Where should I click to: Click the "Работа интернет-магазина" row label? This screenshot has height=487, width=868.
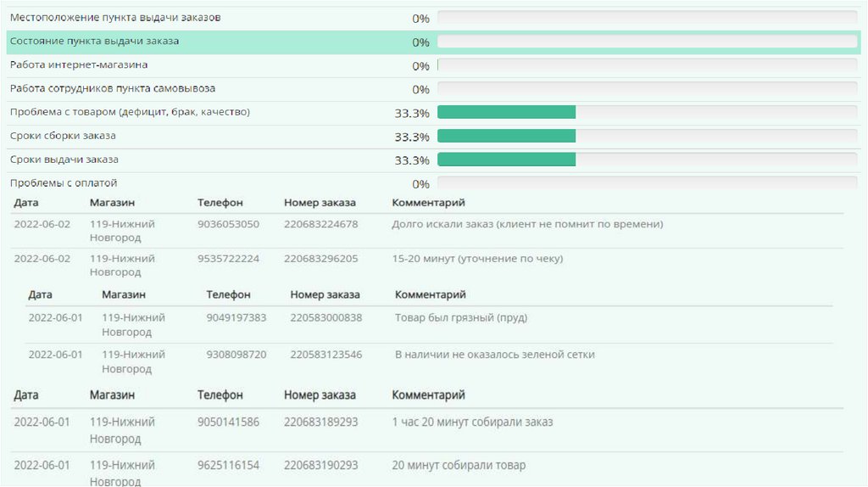click(x=79, y=64)
